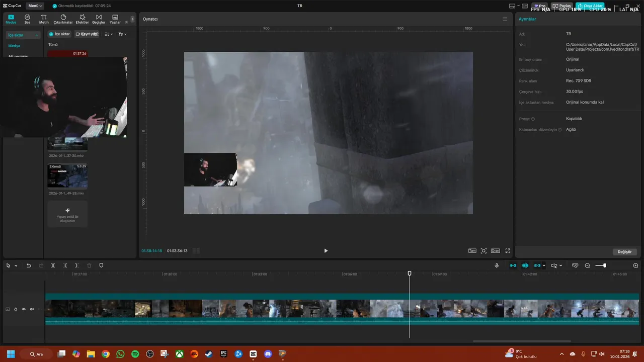Split the clip at the playhead
644x362 pixels.
pos(53,265)
